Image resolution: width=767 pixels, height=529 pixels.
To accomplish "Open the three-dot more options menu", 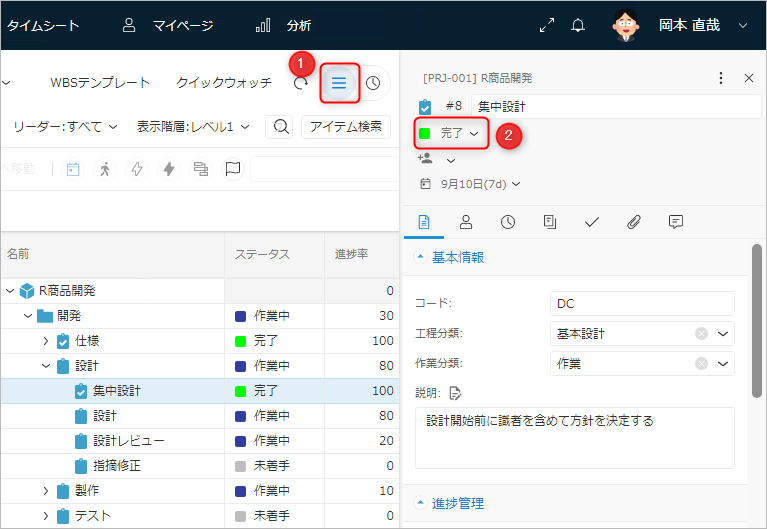I will click(721, 78).
